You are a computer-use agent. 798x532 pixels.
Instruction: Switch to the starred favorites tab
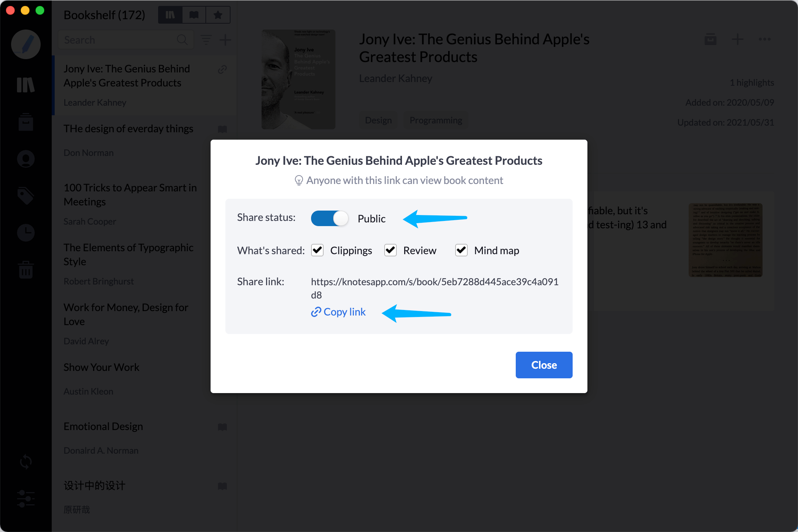[218, 15]
